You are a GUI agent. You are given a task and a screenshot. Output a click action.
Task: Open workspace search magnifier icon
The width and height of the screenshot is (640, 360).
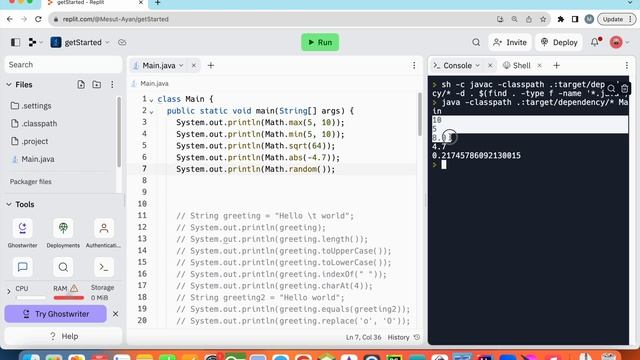[476, 42]
